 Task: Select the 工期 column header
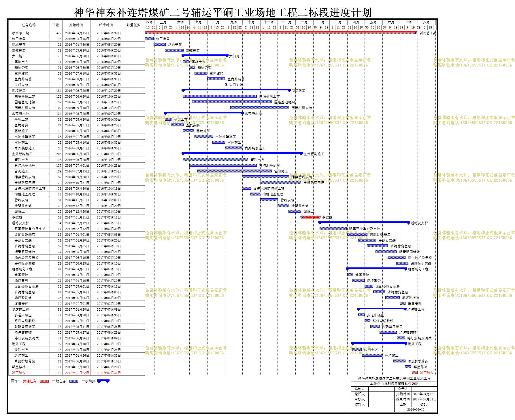56,25
